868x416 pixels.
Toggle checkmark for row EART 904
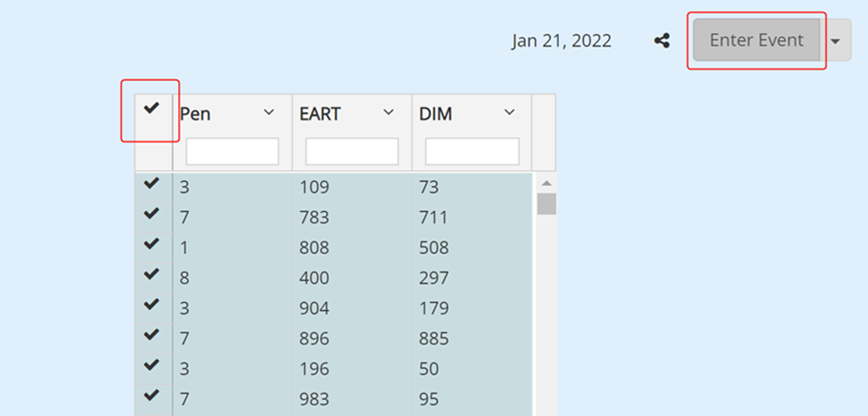151,305
